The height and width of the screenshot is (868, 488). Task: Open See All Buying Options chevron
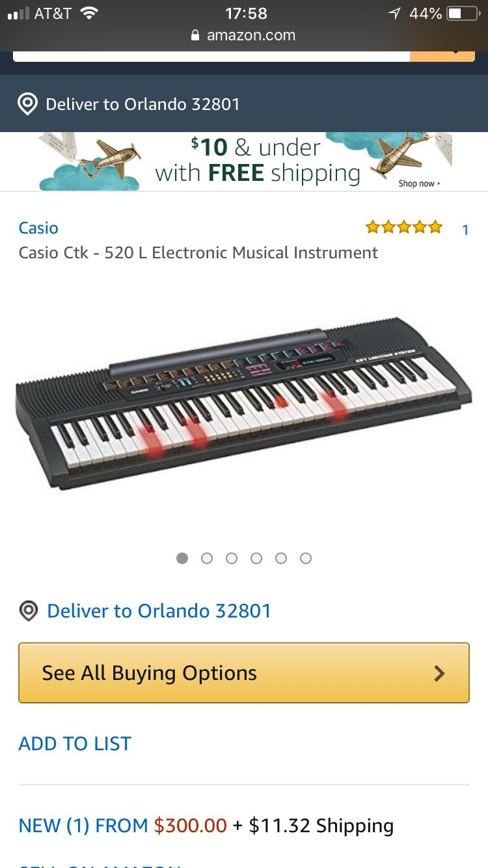[440, 673]
